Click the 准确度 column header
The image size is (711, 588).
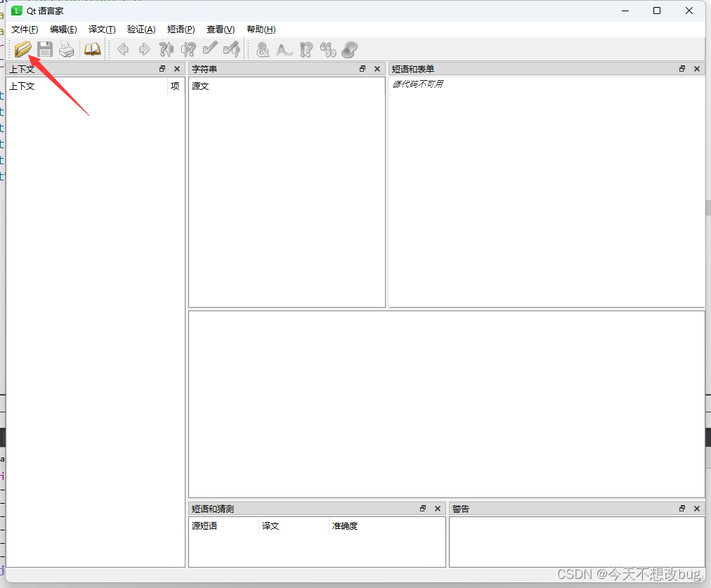click(x=387, y=526)
